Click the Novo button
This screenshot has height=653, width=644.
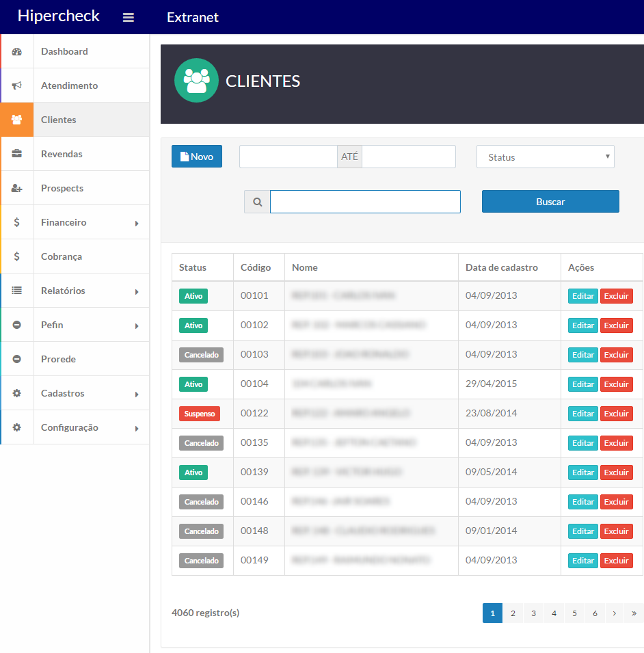pos(197,157)
